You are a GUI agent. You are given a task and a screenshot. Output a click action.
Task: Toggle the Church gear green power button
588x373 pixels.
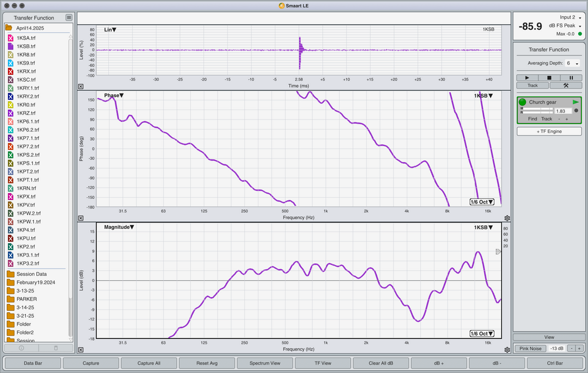pyautogui.click(x=523, y=102)
